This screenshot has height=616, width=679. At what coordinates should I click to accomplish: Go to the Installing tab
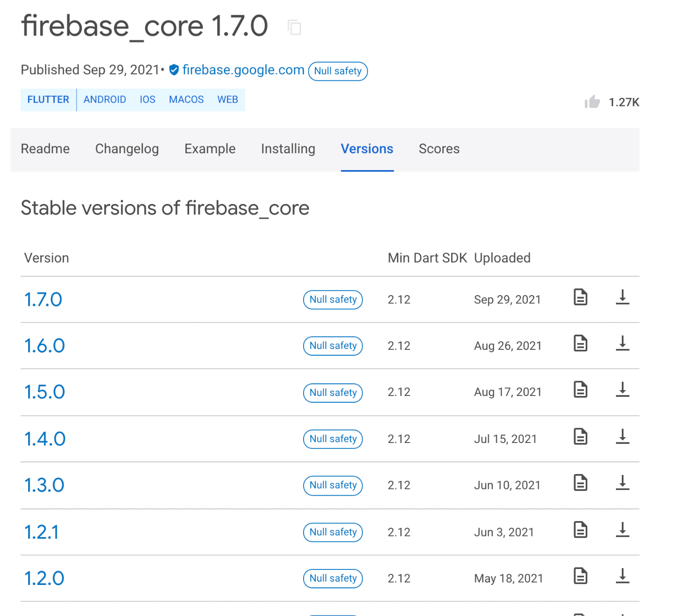point(288,149)
